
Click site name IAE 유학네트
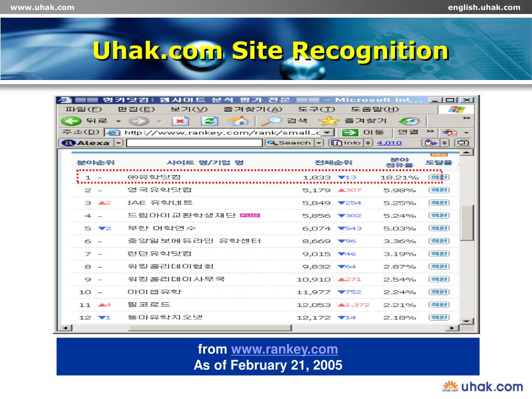click(x=160, y=203)
